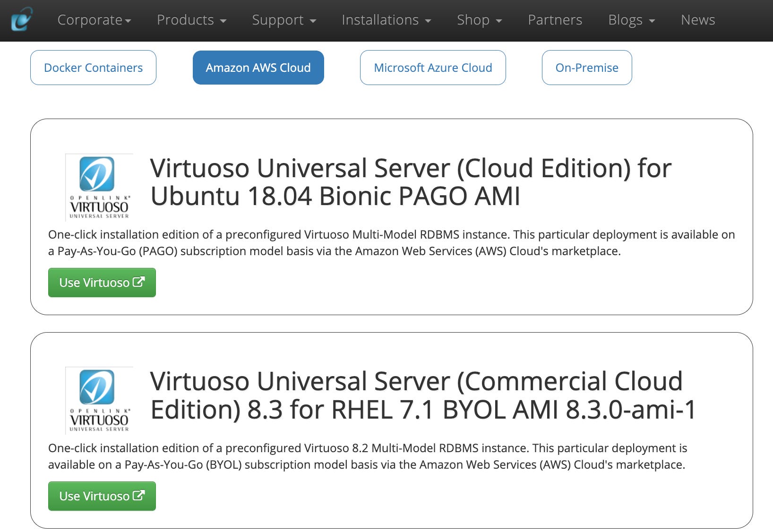Click the Pay-As-You-Go (BYOL) description text
The height and width of the screenshot is (532, 773).
click(368, 456)
